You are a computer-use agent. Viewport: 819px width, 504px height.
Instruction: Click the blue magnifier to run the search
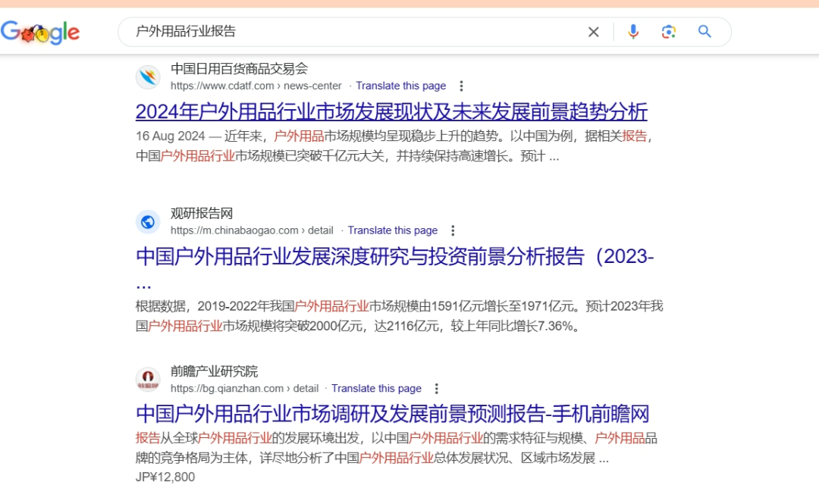pos(704,31)
